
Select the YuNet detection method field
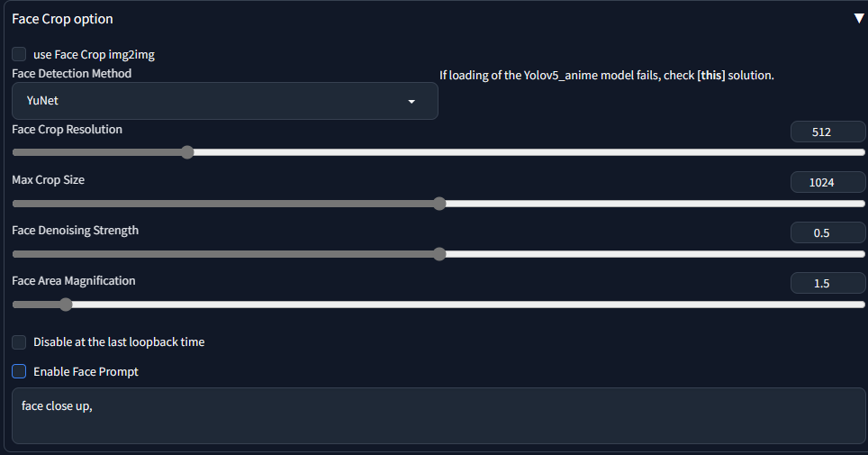[x=225, y=101]
